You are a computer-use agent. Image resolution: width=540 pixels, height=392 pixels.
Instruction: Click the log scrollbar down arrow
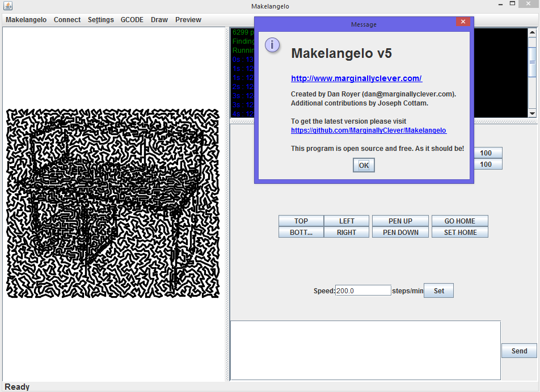click(532, 113)
